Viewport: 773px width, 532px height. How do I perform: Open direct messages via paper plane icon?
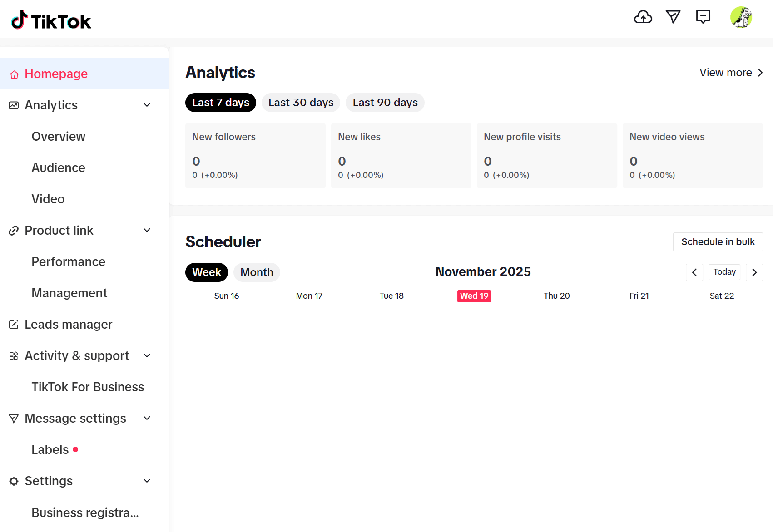(x=673, y=17)
